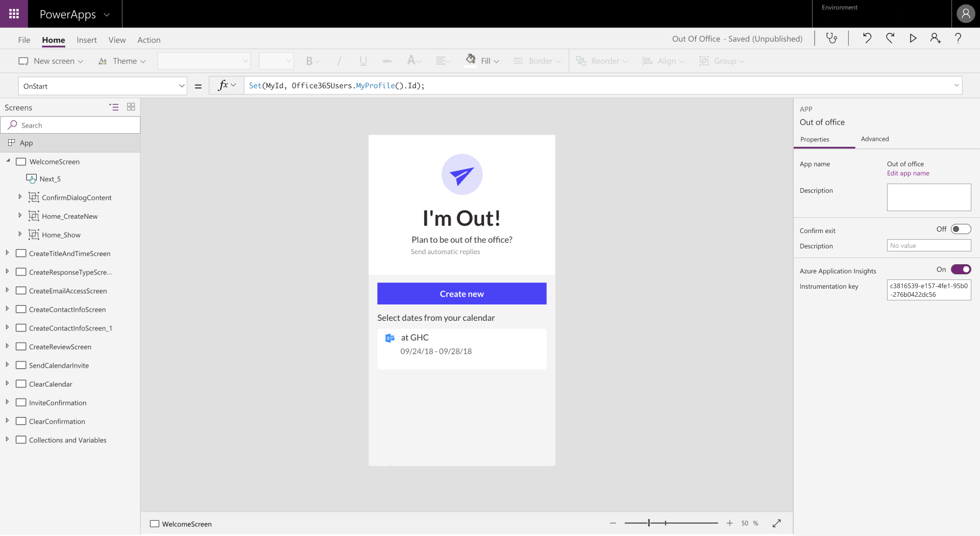The image size is (980, 536).
Task: Run the App checker stethoscope icon
Action: click(831, 38)
